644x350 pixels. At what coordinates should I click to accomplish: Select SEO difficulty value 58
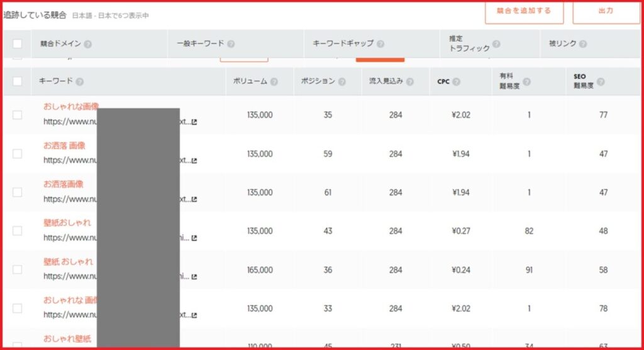[x=603, y=270]
